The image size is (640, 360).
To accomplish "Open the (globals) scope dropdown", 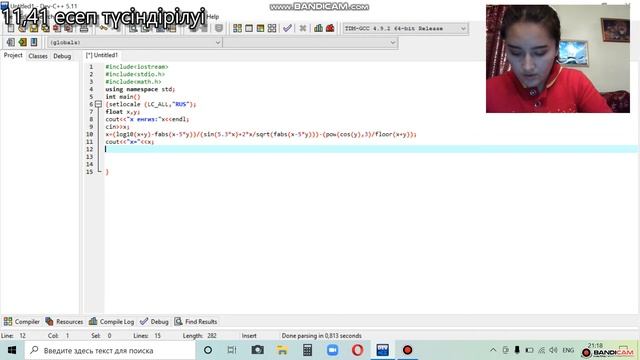I will click(x=135, y=42).
